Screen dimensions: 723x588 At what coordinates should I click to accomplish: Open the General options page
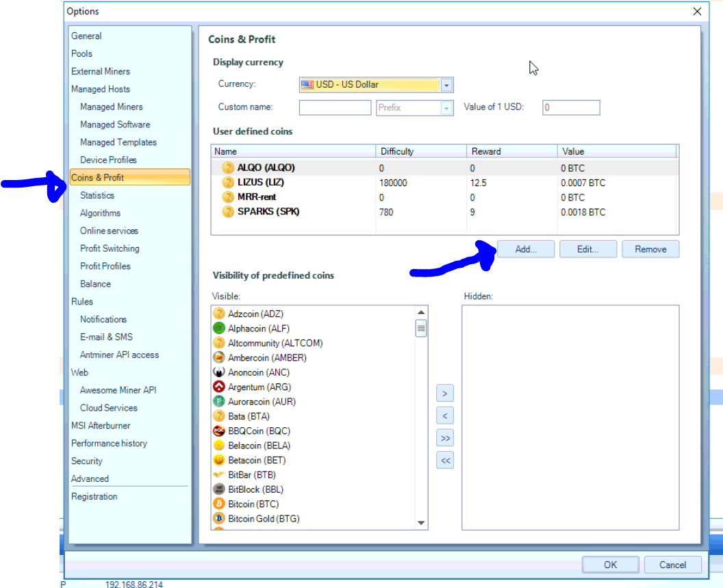tap(86, 36)
